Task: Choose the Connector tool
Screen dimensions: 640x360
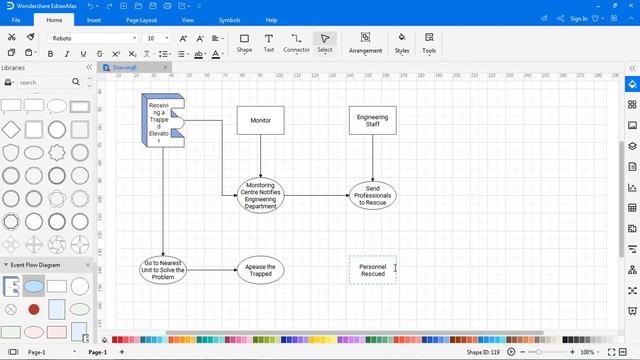Action: tap(296, 43)
